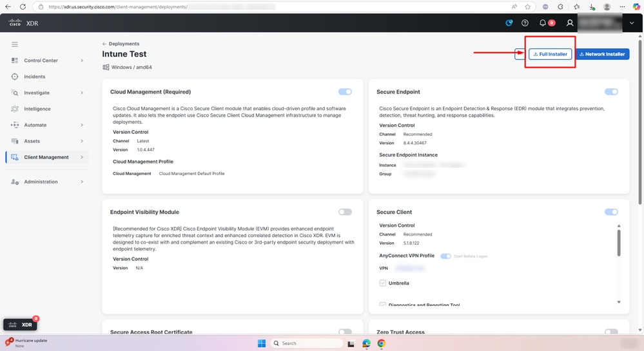Open the help question mark icon

point(525,23)
